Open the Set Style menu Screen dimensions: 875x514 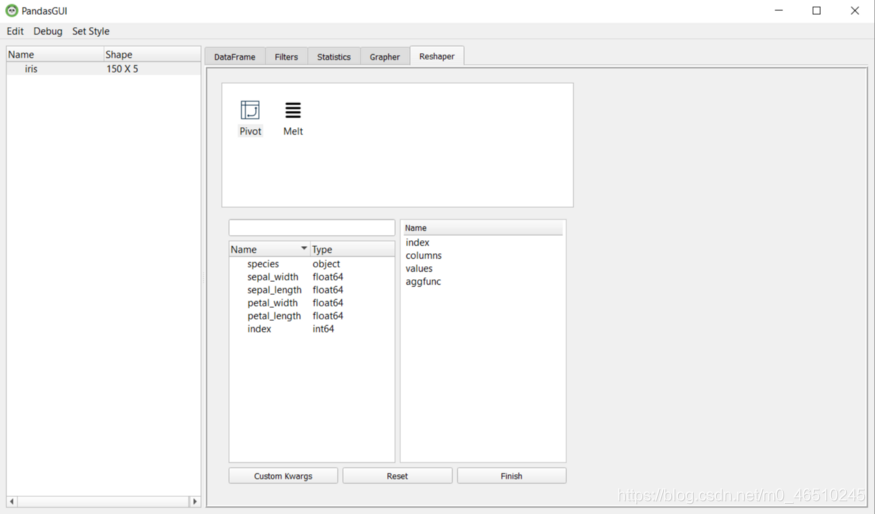(91, 31)
